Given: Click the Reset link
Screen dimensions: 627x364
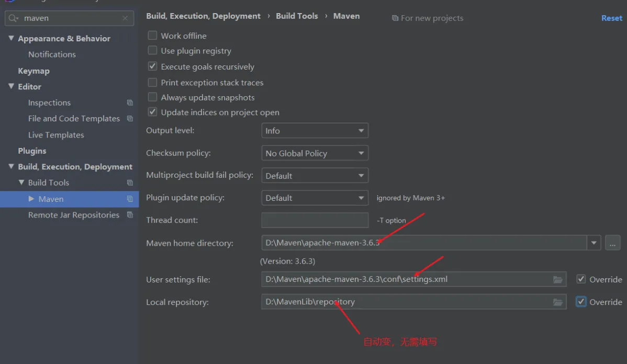Looking at the screenshot, I should pyautogui.click(x=611, y=18).
